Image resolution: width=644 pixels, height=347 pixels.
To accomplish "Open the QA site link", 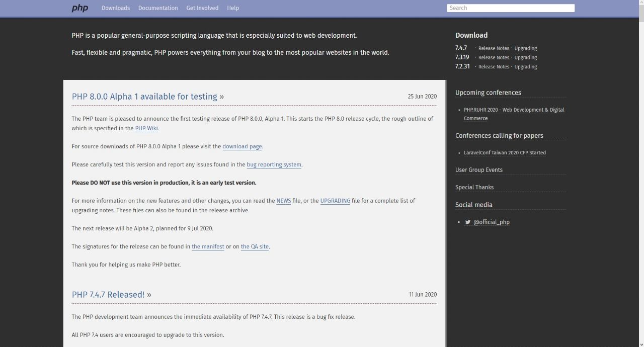I will [x=255, y=246].
